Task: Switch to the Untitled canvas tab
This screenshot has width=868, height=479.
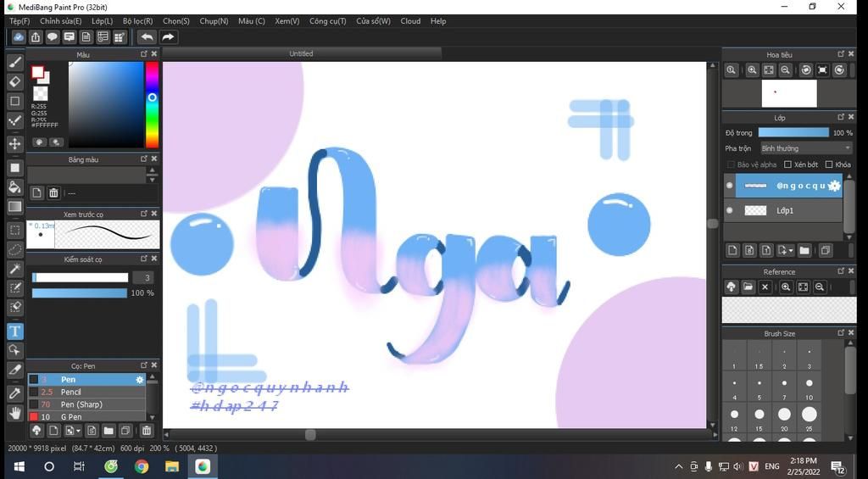Action: click(302, 53)
